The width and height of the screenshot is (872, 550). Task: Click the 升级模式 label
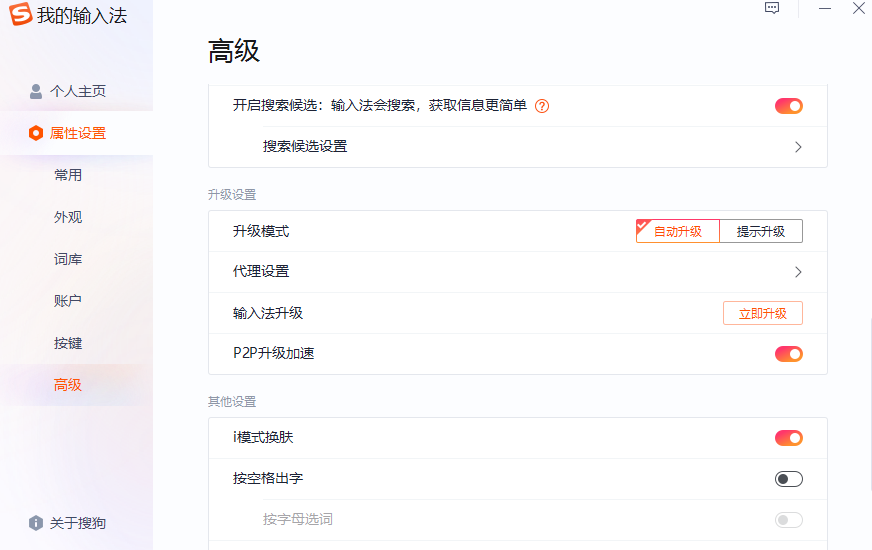[261, 231]
